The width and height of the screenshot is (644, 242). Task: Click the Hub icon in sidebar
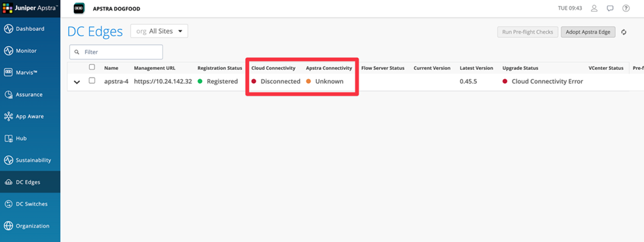tap(8, 138)
